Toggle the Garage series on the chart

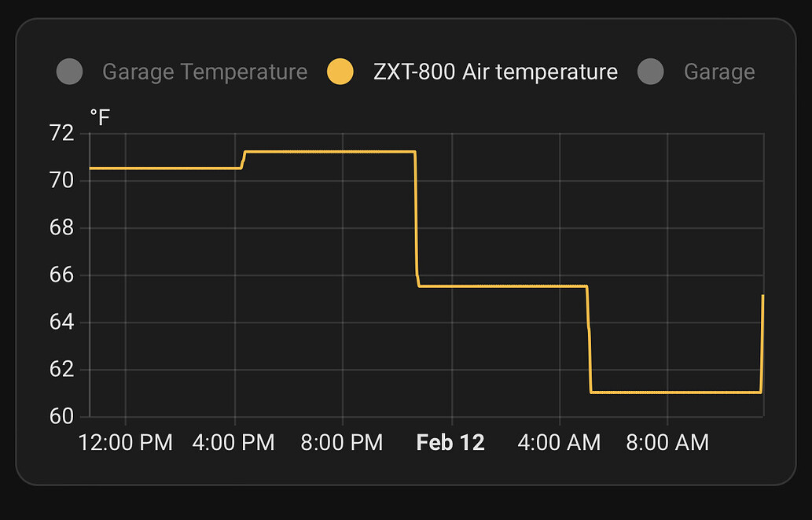click(x=719, y=71)
